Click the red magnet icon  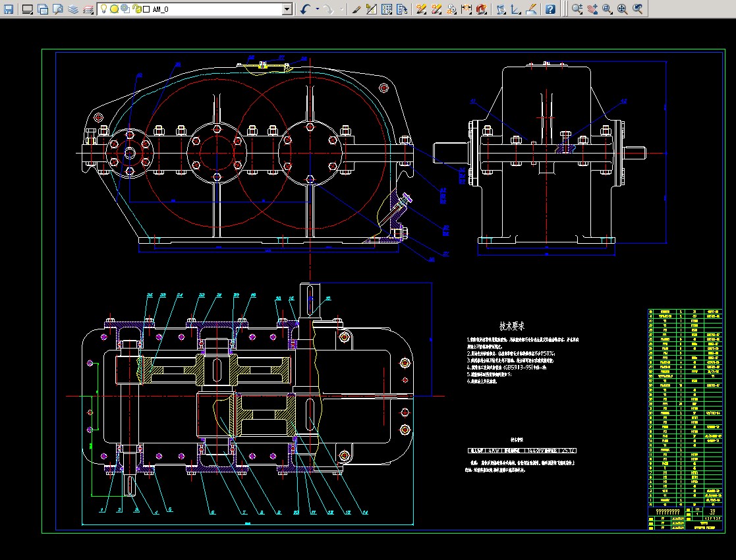481,9
